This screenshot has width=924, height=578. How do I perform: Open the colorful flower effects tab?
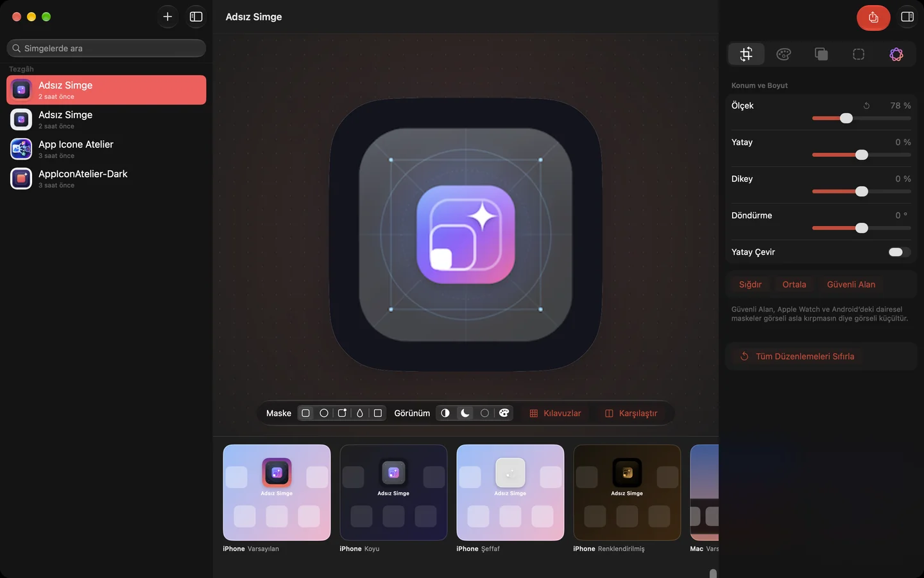(896, 54)
